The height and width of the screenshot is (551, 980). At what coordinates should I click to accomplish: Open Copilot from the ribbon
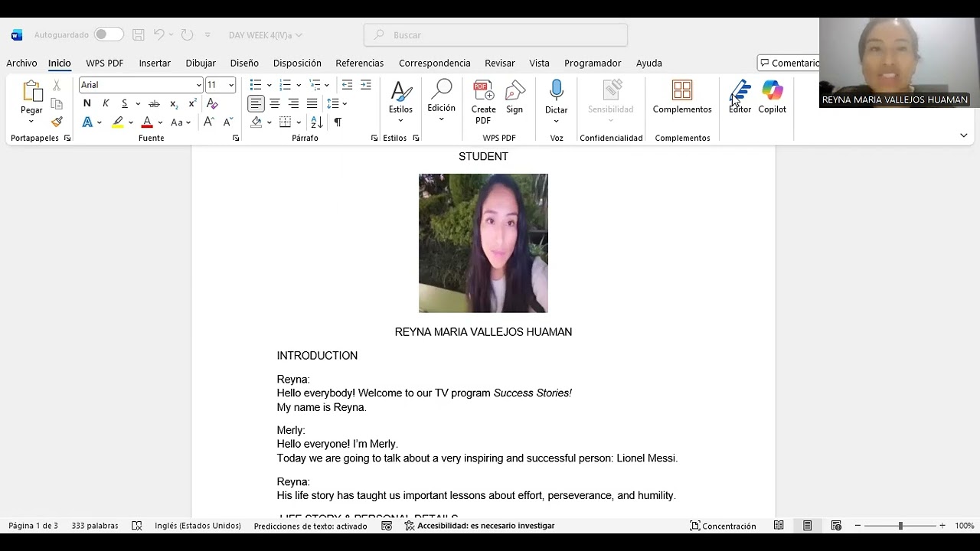click(772, 97)
